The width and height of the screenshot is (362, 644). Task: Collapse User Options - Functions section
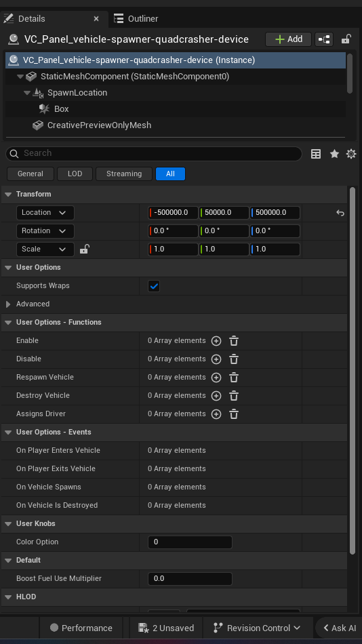click(8, 323)
